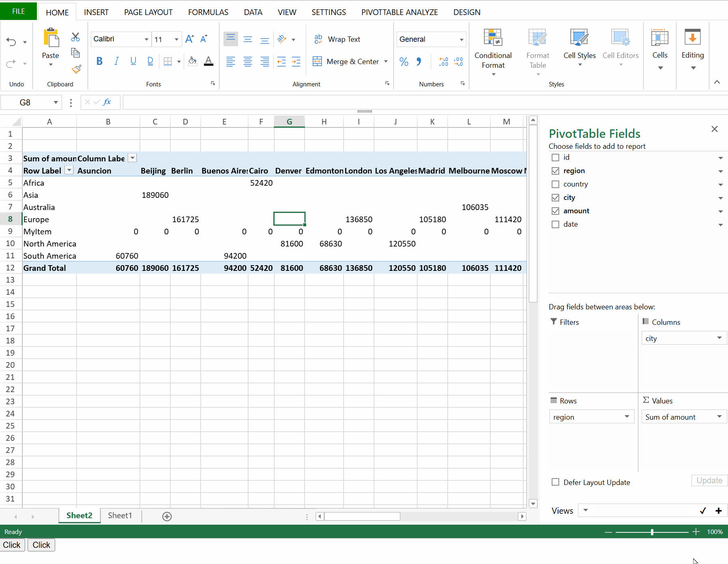Toggle Bold formatting
The width and height of the screenshot is (728, 564).
click(x=99, y=61)
